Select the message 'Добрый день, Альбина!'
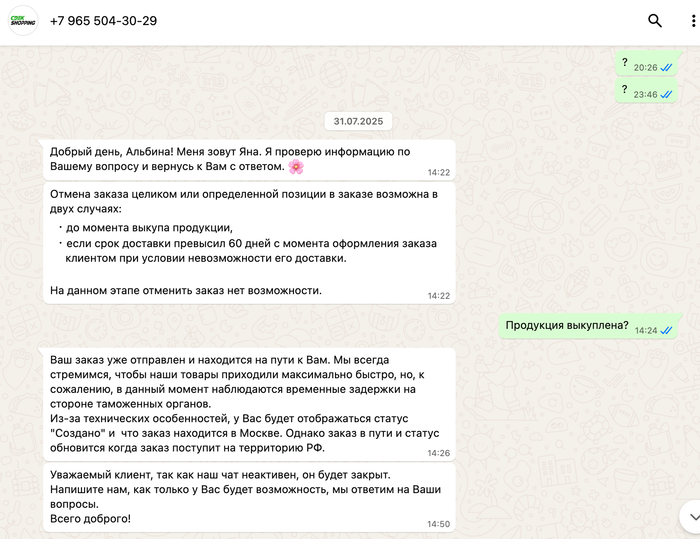The width and height of the screenshot is (700, 539). [249, 160]
